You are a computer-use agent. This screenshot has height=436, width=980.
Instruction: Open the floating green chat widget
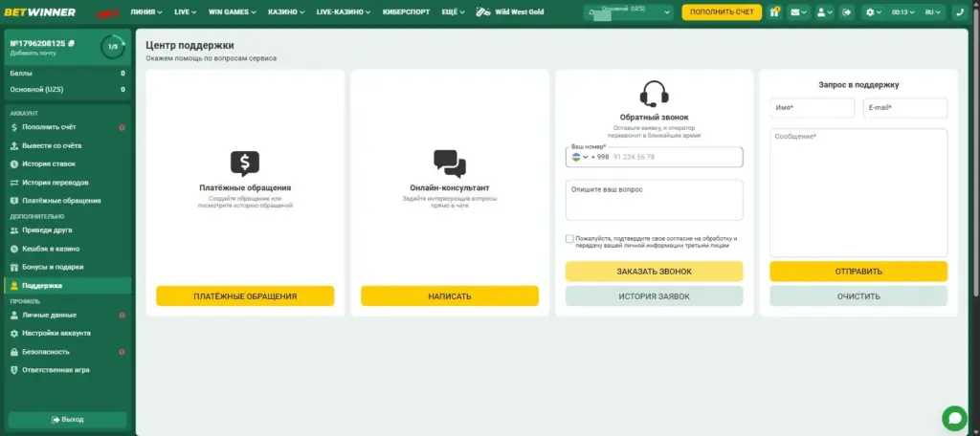click(x=954, y=418)
